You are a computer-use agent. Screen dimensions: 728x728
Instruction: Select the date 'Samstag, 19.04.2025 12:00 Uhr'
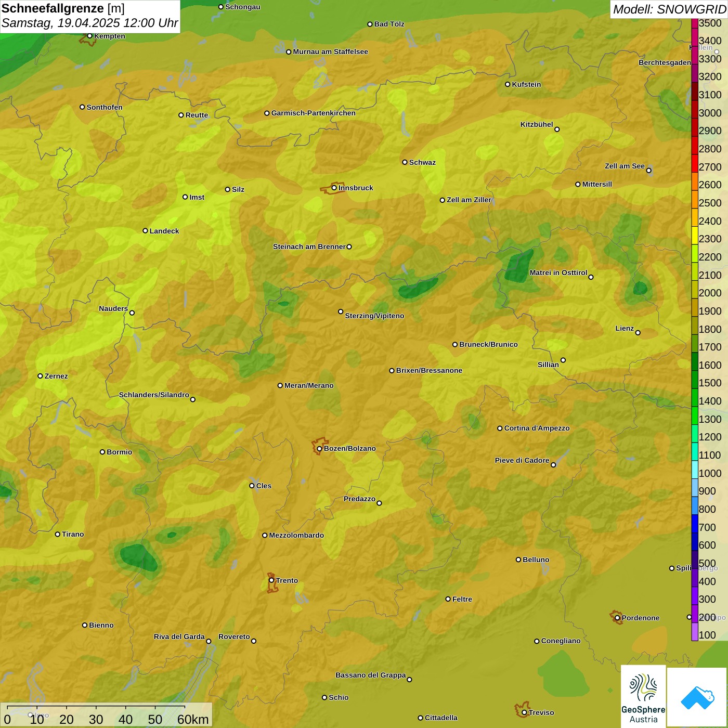point(90,23)
